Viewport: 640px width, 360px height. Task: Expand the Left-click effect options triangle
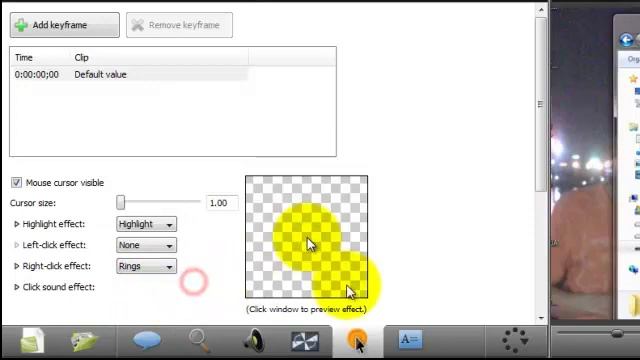(17, 245)
